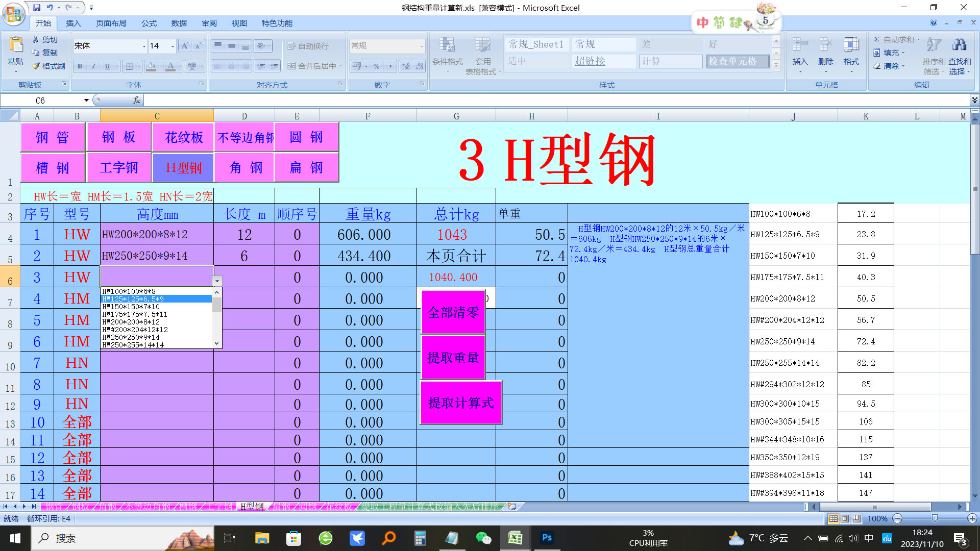Toggle Italic formatting button
Image resolution: width=980 pixels, height=551 pixels.
93,66
